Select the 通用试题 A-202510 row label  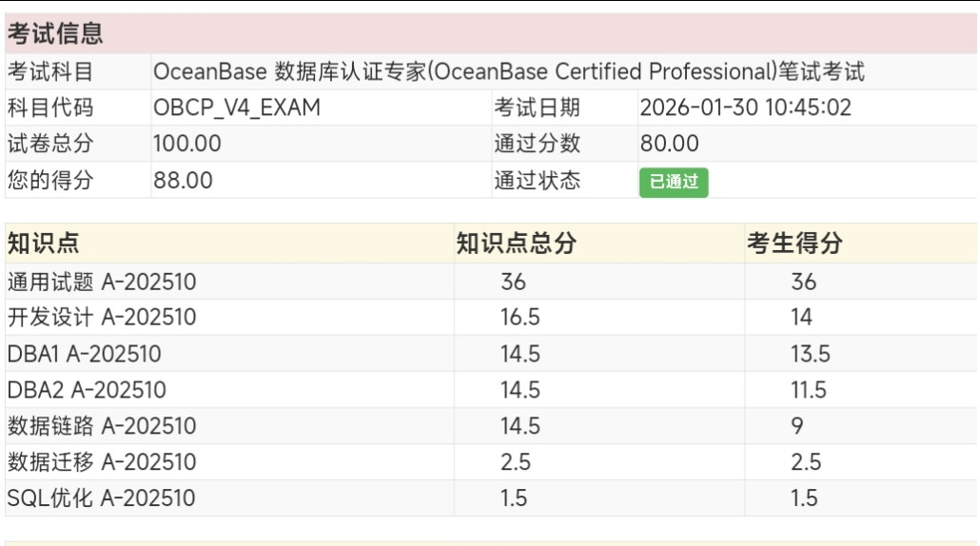102,282
